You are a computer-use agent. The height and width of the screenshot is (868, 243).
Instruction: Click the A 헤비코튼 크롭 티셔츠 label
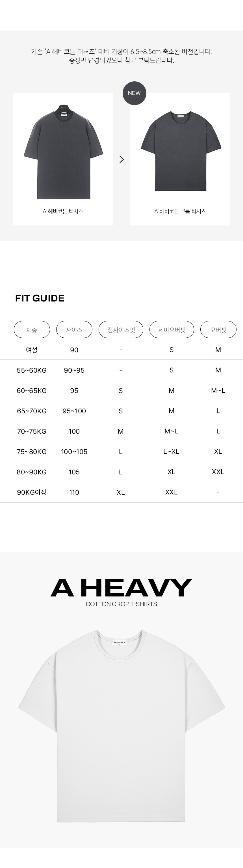point(180,211)
